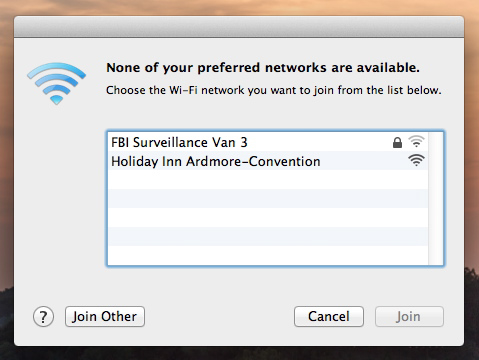This screenshot has width=479, height=360.
Task: Click the 'None of your preferred networks' heading
Action: pos(263,68)
